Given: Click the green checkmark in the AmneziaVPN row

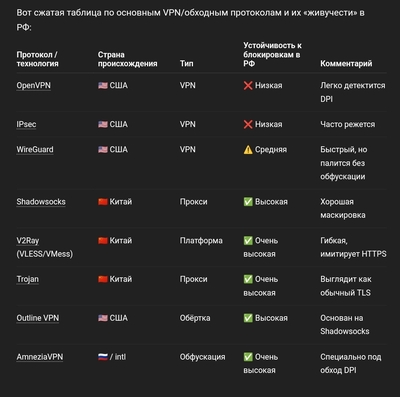Looking at the screenshot, I should click(248, 357).
